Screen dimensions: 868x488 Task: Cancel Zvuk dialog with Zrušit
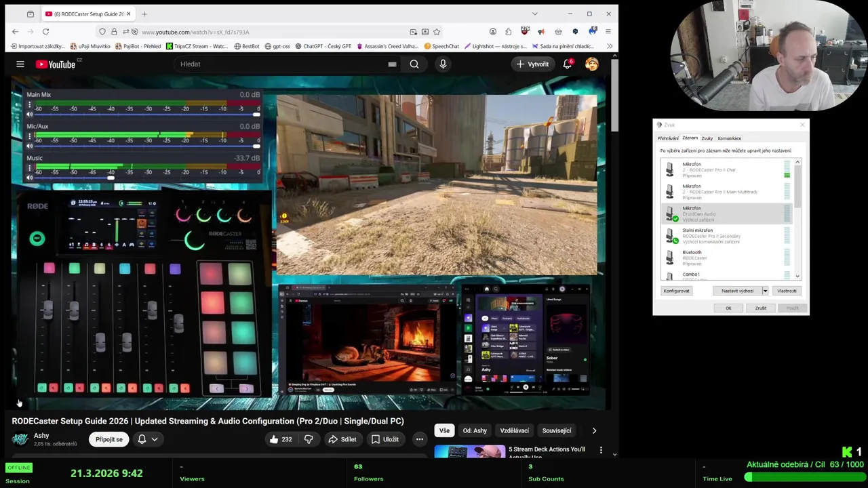(x=761, y=308)
